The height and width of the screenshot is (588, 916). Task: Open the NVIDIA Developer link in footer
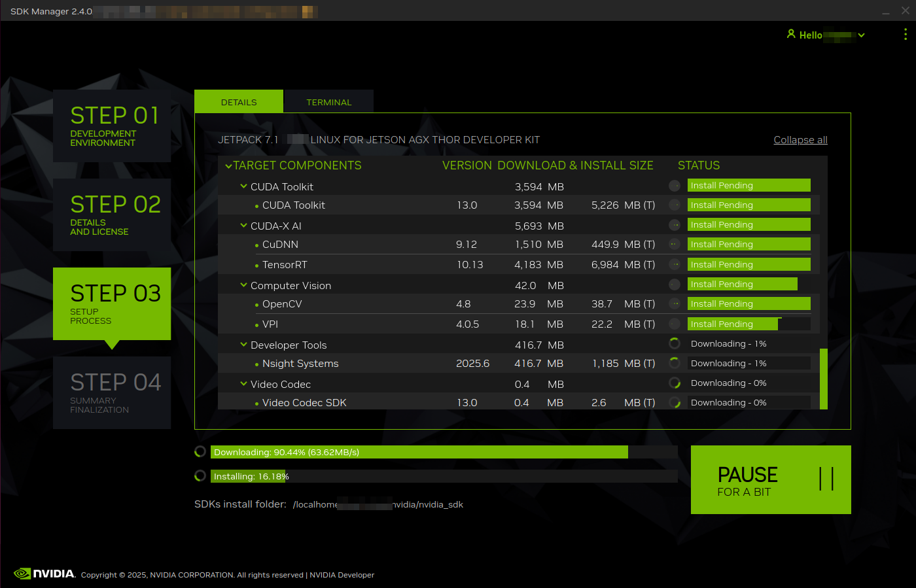point(342,574)
